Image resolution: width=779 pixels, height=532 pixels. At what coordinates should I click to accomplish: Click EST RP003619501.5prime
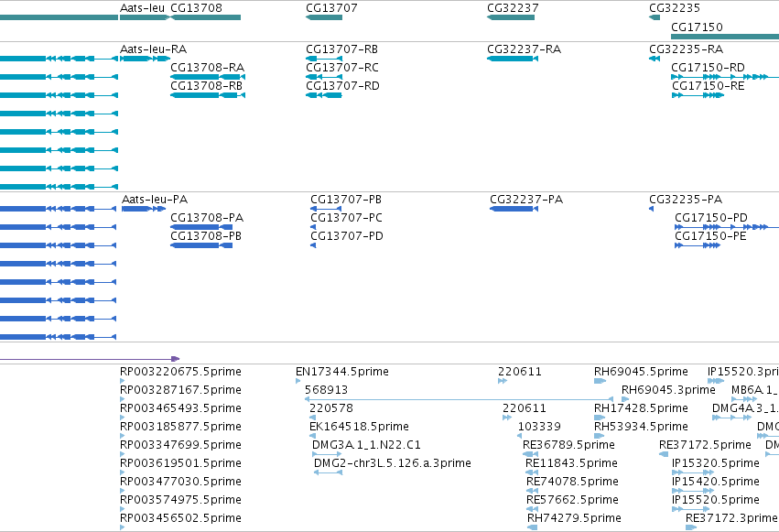181,463
